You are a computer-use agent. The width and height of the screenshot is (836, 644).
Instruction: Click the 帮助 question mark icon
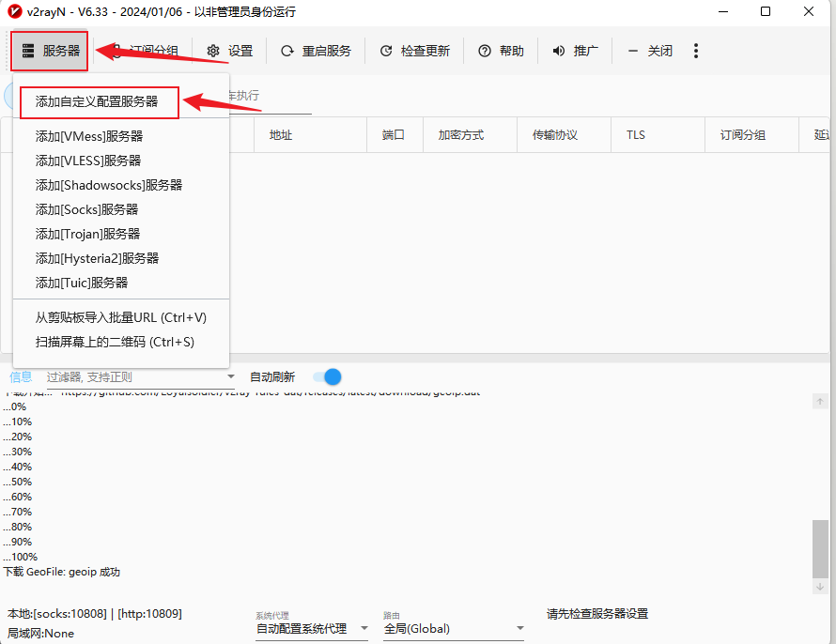(x=485, y=51)
